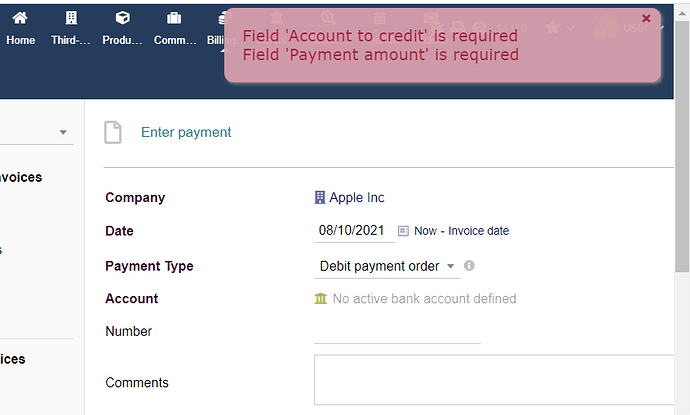Close the red error notification

coord(646,18)
